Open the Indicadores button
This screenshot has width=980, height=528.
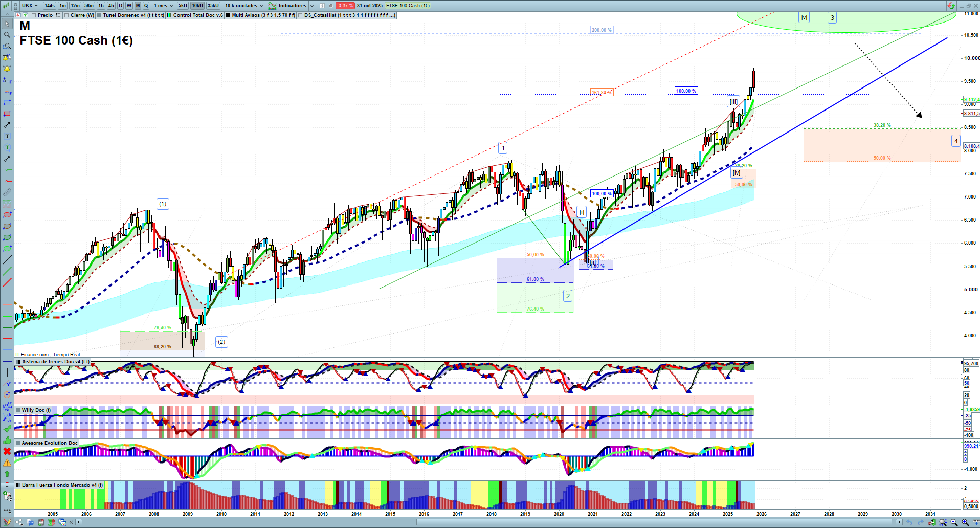pyautogui.click(x=287, y=6)
